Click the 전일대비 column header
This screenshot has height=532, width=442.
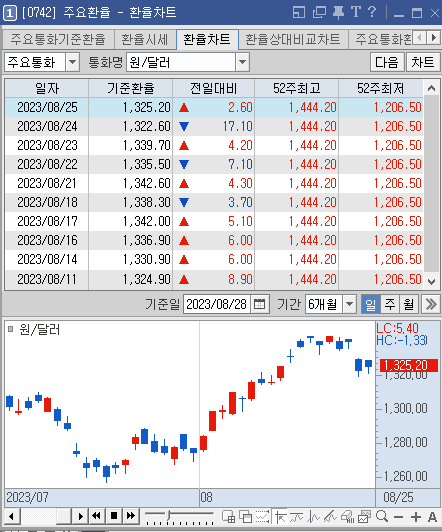(214, 89)
